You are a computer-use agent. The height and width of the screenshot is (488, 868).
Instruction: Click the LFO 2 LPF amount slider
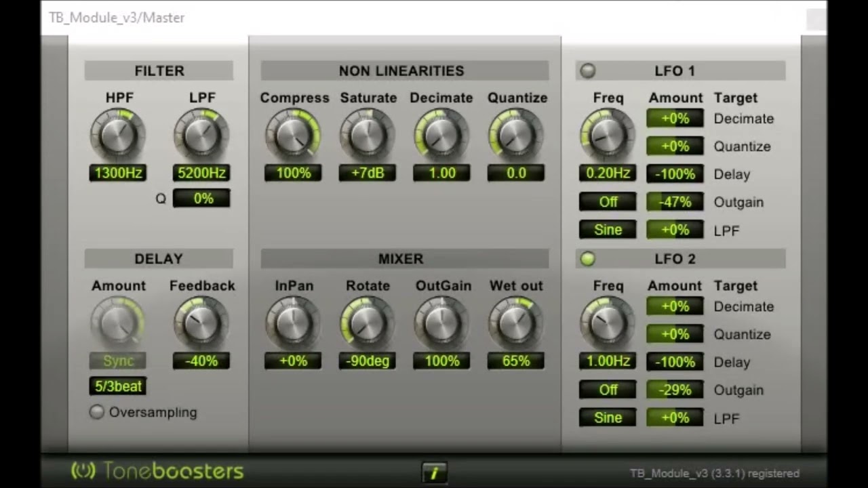tap(675, 418)
